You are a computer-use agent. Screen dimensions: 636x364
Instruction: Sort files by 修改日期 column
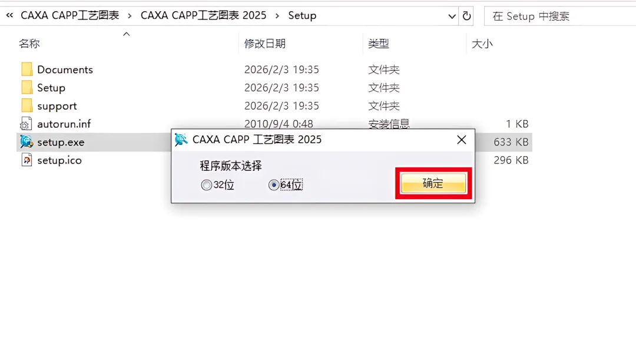pos(265,44)
